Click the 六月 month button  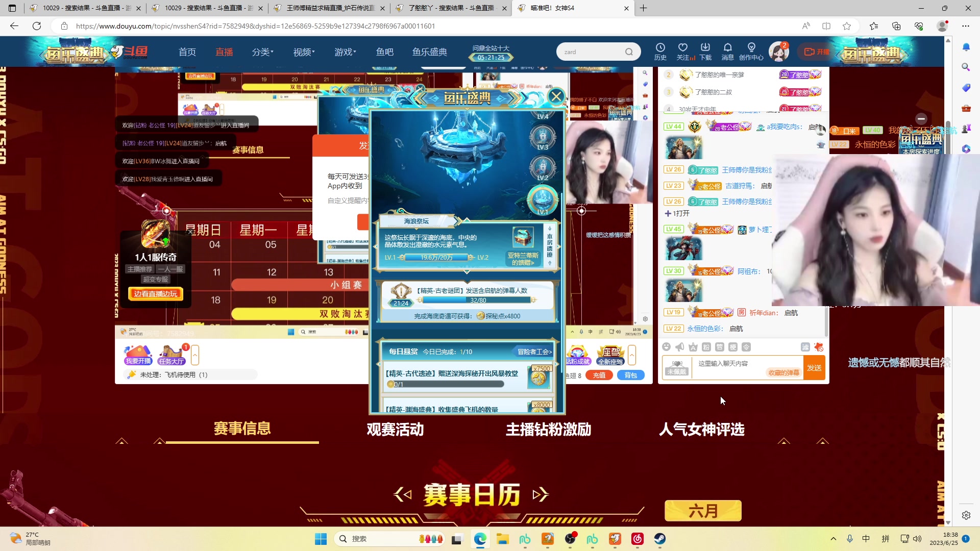(703, 511)
